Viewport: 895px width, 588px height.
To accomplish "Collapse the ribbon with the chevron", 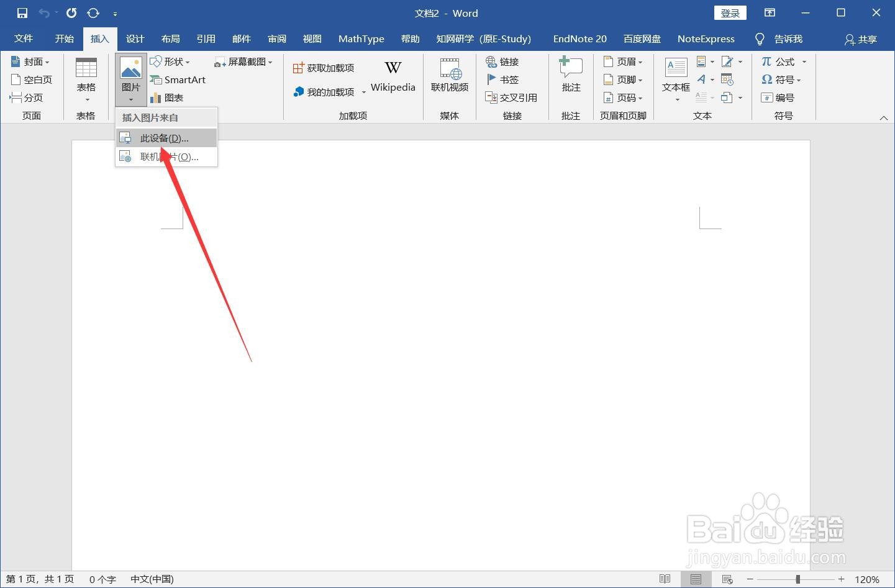I will click(x=883, y=117).
